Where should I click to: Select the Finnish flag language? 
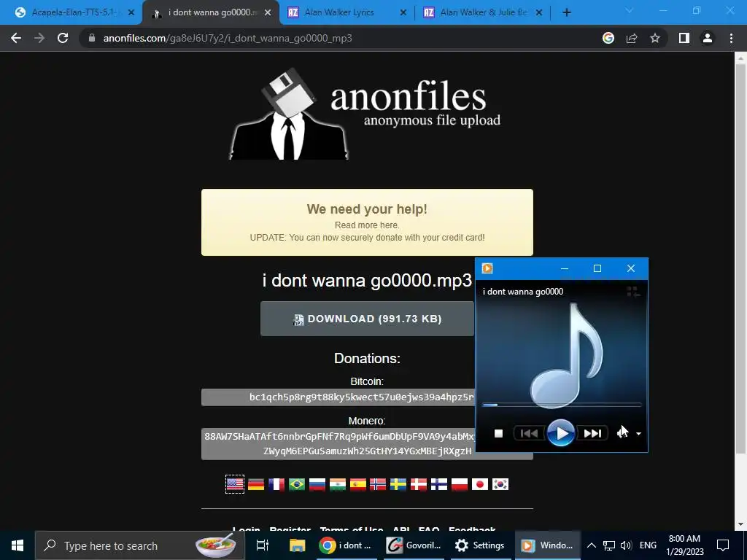[439, 484]
